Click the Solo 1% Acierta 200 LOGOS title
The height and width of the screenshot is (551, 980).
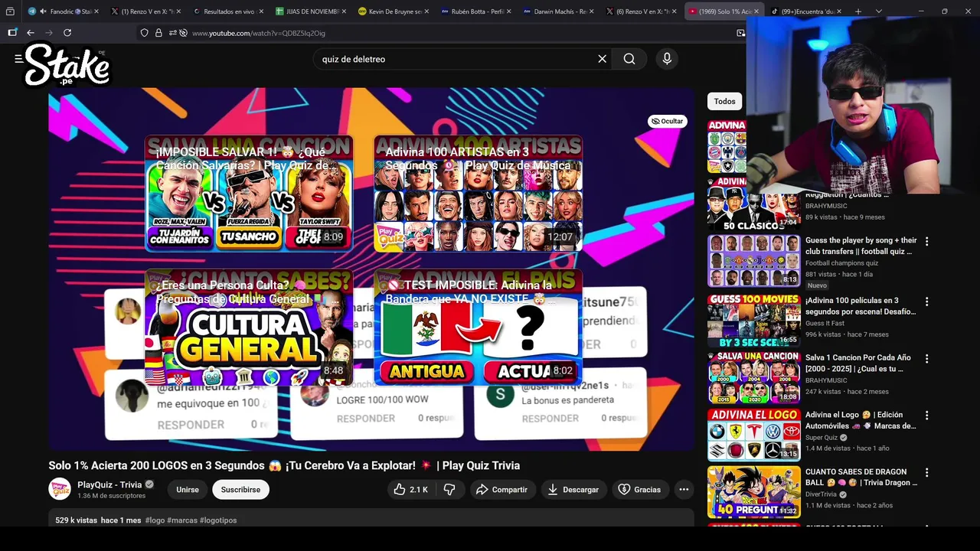coord(284,465)
